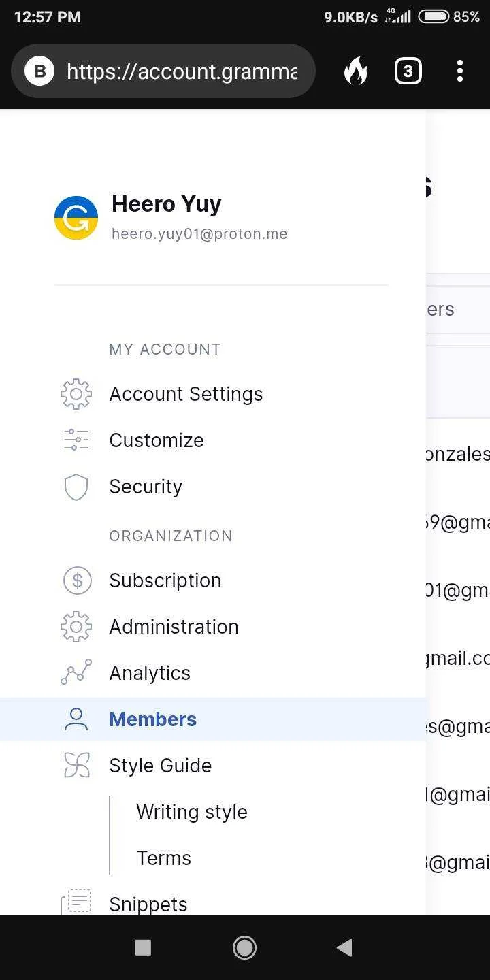Screen dimensions: 490x980
Task: Click the Grammarly logo avatar
Action: click(76, 218)
